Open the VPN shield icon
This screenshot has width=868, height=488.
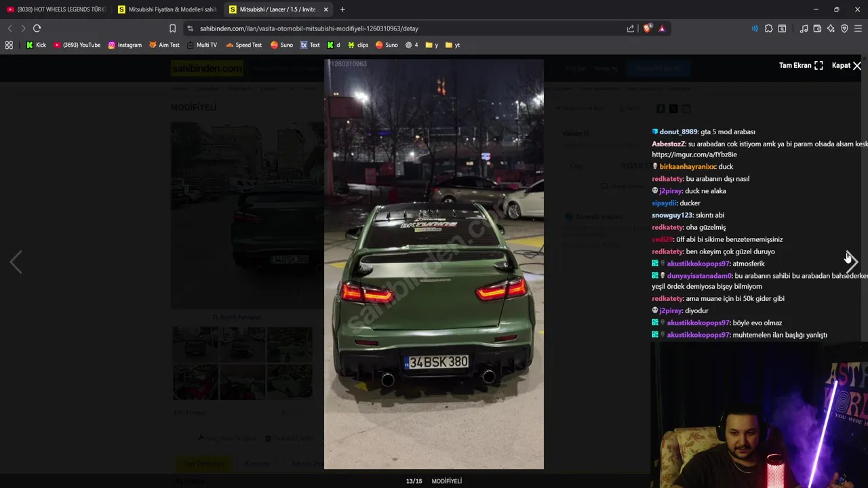[x=844, y=28]
